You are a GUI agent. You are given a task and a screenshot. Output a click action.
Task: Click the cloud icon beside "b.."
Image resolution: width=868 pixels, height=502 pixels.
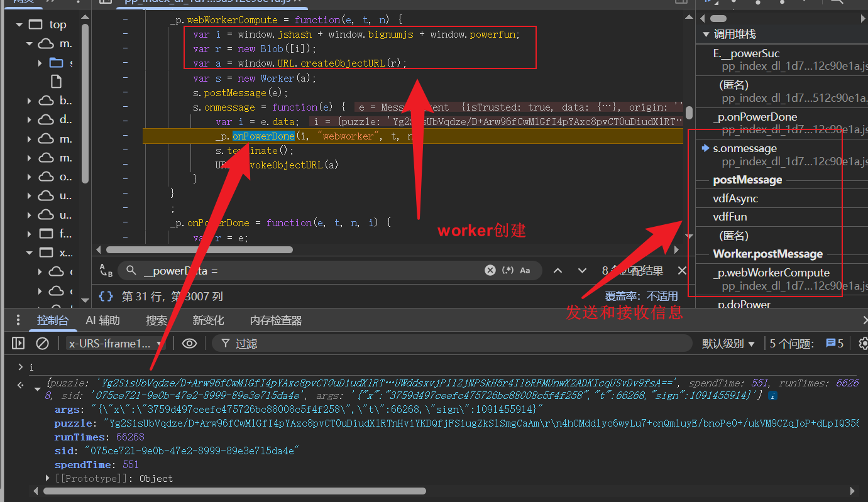[46, 101]
